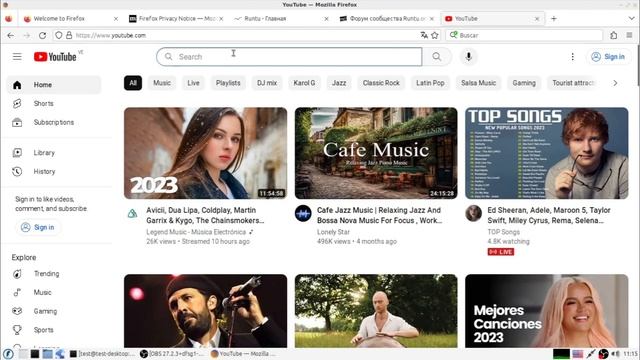640x360 pixels.
Task: Open Gaming under Explore
Action: [x=54, y=311]
